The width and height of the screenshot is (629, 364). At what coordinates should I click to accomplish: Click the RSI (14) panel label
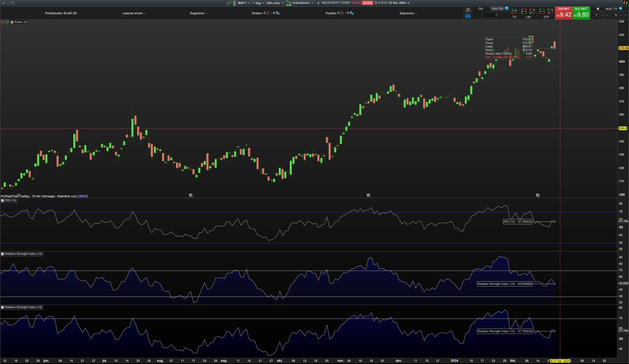pos(10,200)
